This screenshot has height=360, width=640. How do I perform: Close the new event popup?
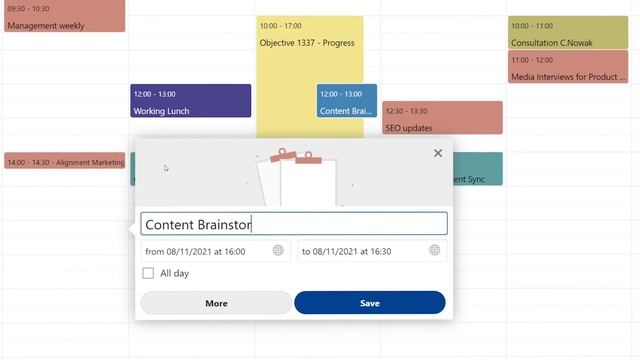438,153
